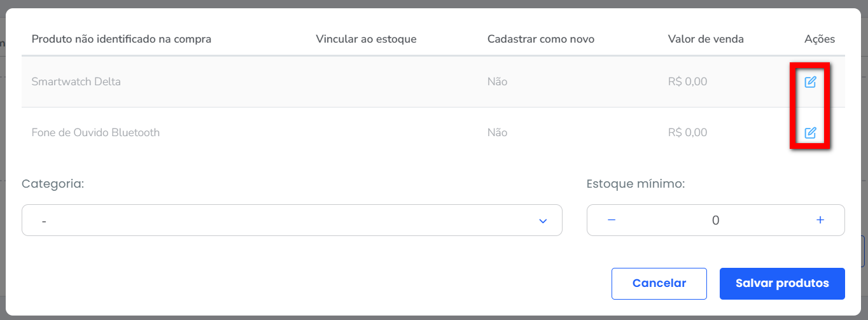Select the Smartwatch Delta product name
Viewport: 868px width, 320px height.
tap(76, 81)
